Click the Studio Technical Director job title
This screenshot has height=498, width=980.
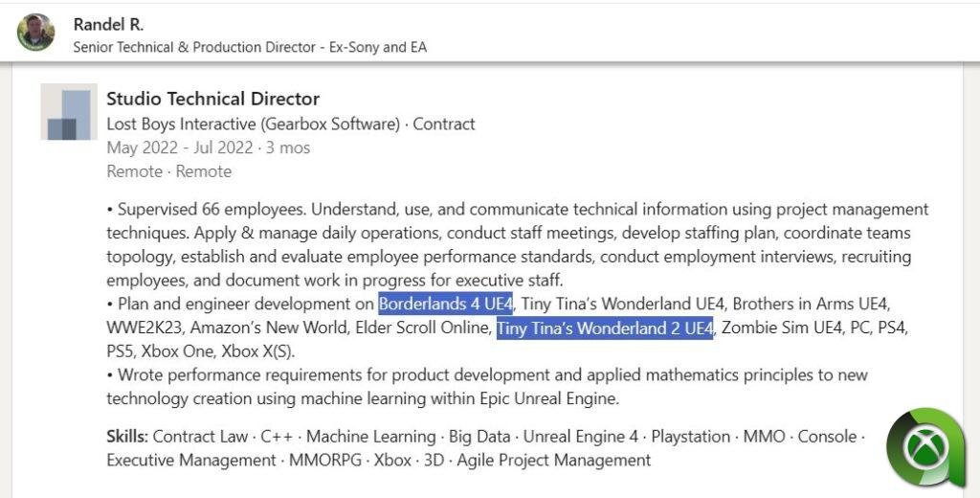click(x=212, y=99)
